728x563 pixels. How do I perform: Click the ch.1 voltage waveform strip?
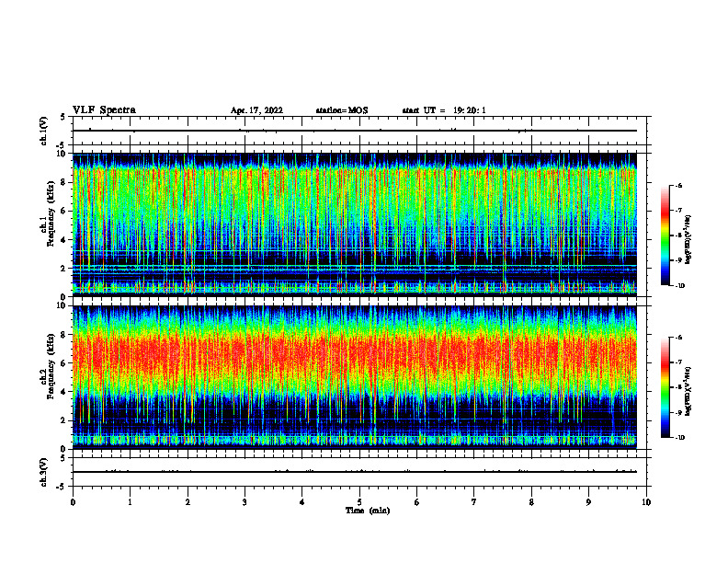pyautogui.click(x=359, y=131)
